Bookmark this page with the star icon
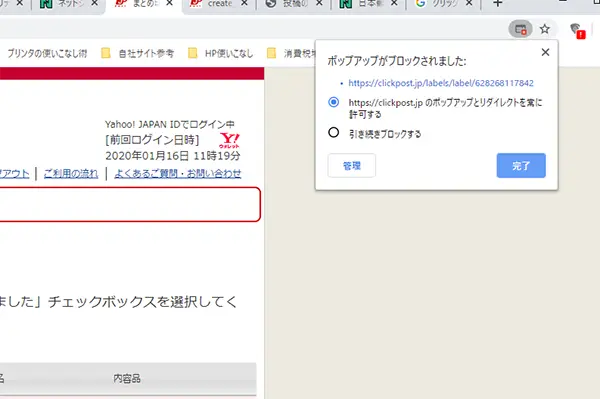 click(x=545, y=29)
